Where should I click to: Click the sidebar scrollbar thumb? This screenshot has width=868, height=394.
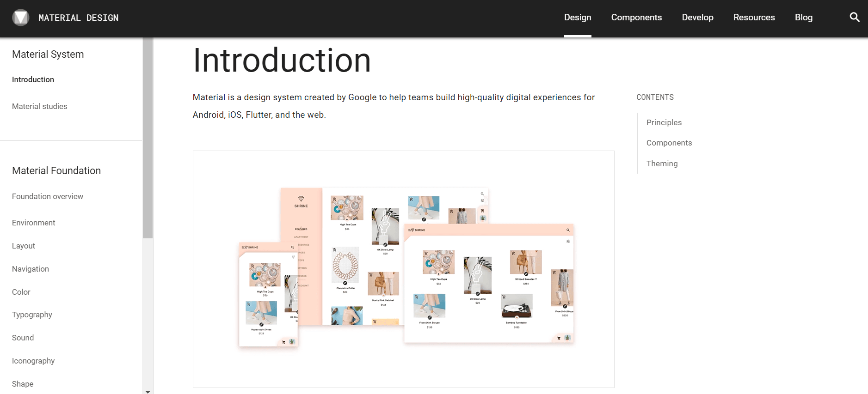[x=148, y=138]
